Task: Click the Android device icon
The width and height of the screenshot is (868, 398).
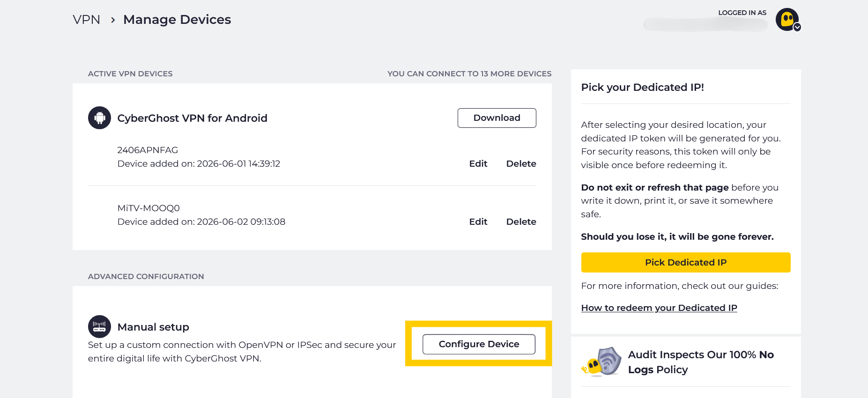Action: coord(99,118)
